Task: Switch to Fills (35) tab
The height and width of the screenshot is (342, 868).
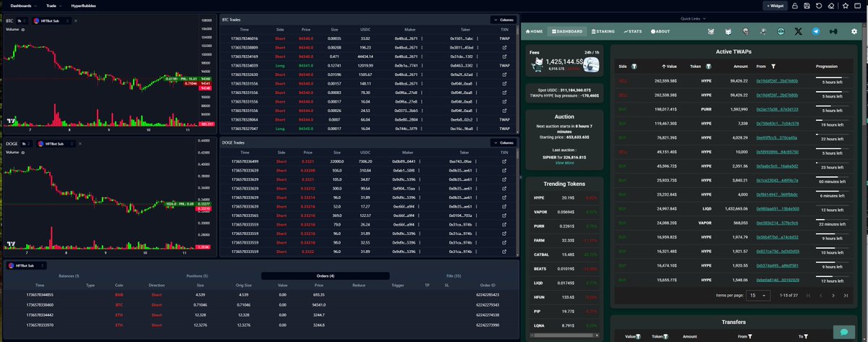Action: pyautogui.click(x=454, y=276)
